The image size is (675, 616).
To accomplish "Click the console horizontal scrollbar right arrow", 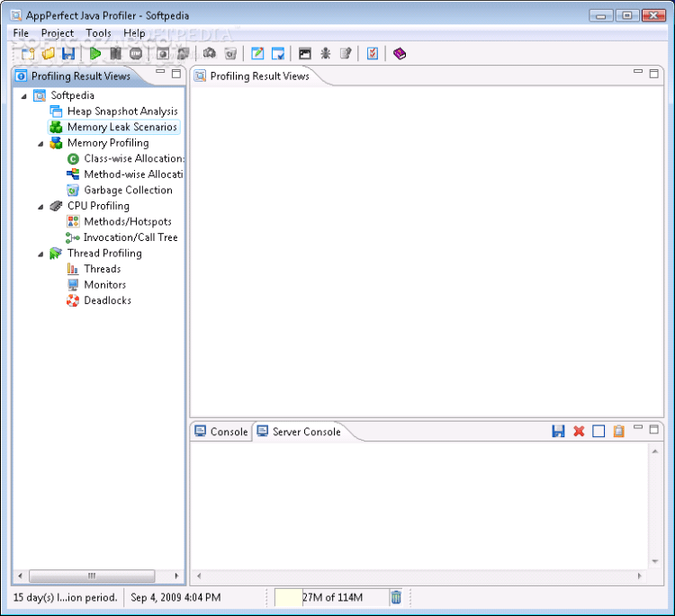I will point(639,576).
